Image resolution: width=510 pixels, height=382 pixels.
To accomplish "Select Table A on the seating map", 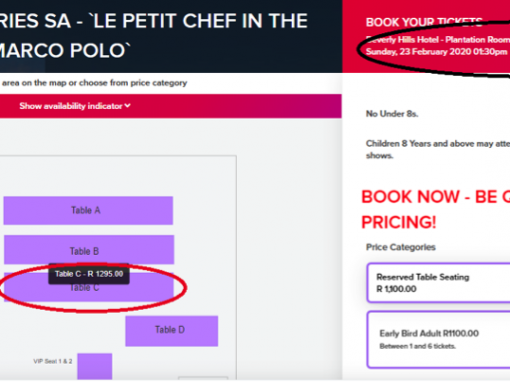I will (x=88, y=210).
